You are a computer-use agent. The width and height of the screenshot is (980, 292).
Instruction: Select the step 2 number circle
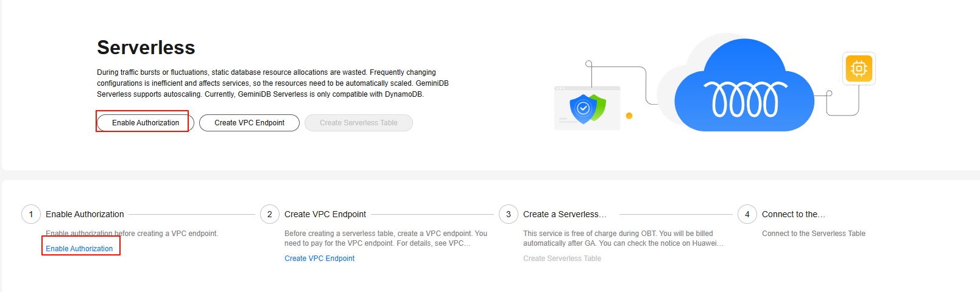(270, 214)
